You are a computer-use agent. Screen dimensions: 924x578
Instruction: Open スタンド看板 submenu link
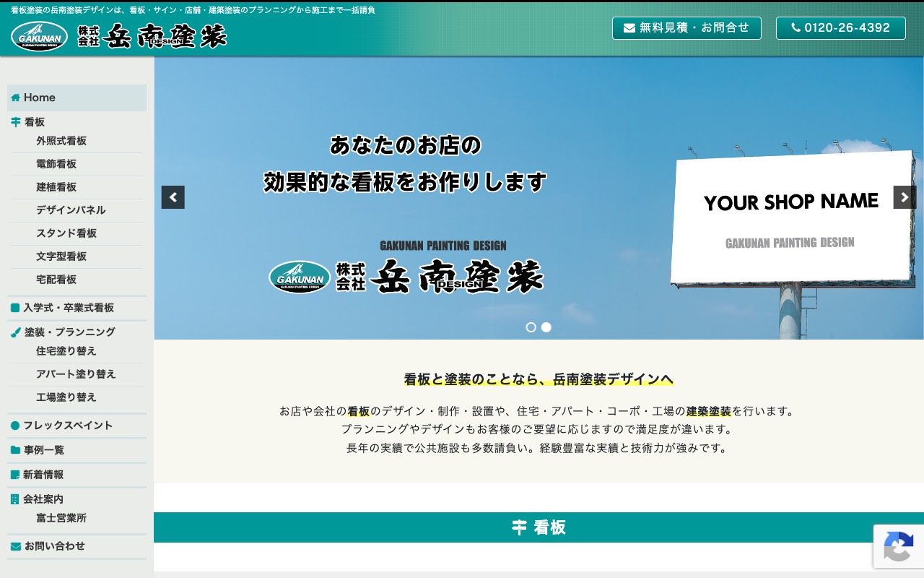[66, 233]
